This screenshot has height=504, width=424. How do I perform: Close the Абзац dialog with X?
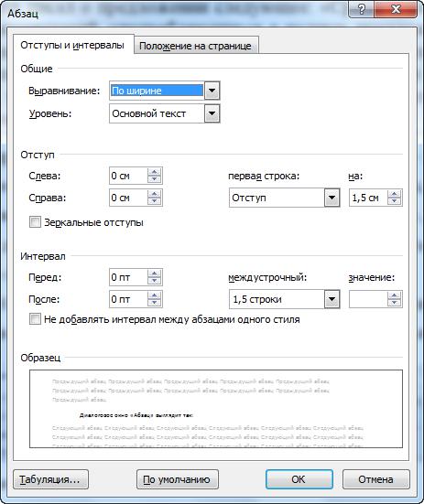pyautogui.click(x=396, y=9)
